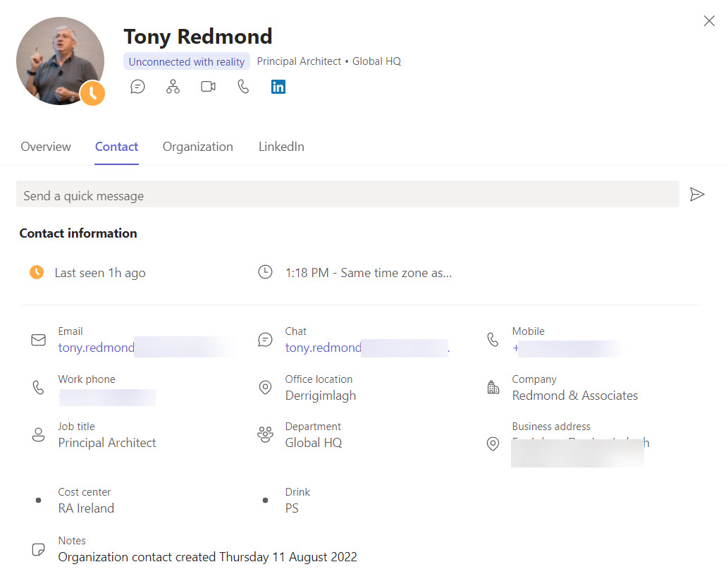Close the profile card with the X

[709, 21]
